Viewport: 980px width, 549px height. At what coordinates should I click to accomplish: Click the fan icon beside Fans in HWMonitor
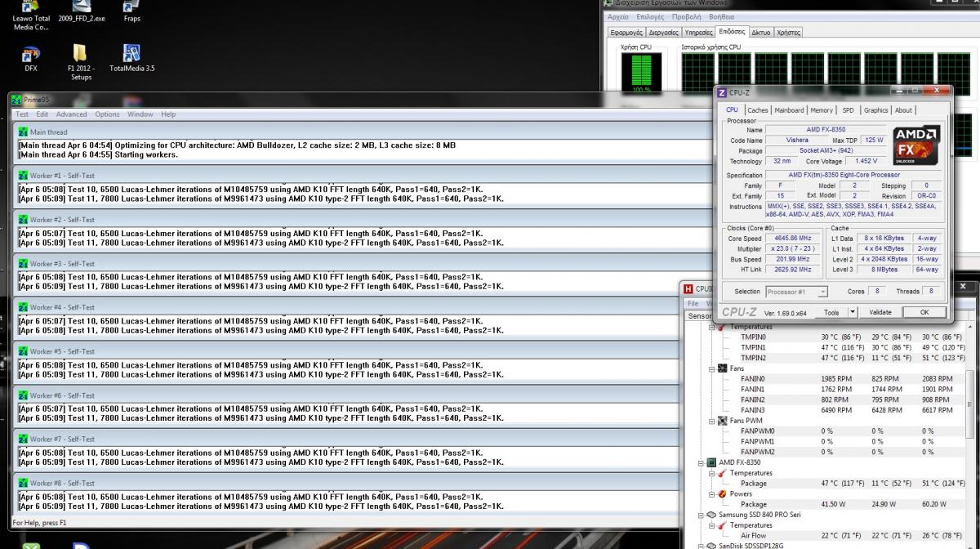722,368
